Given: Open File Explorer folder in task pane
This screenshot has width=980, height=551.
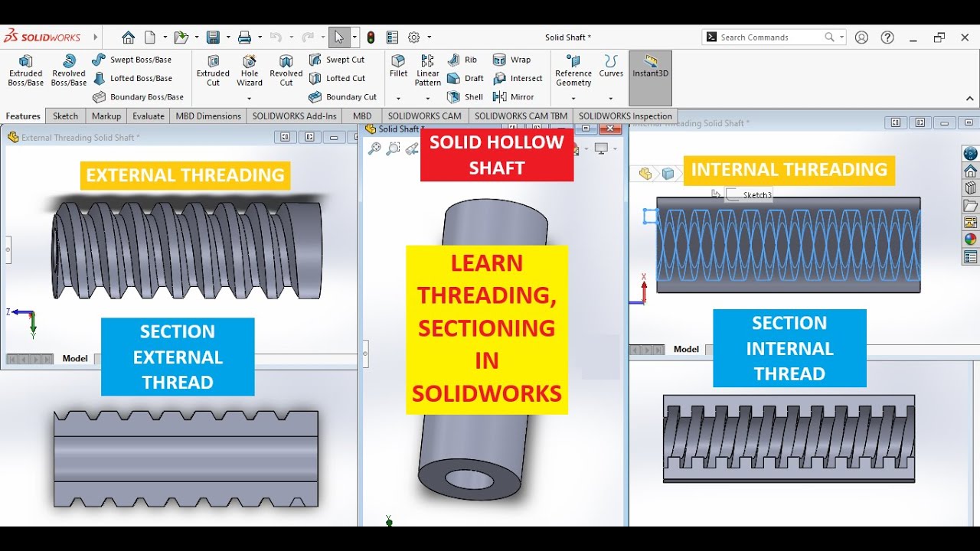Looking at the screenshot, I should (971, 205).
